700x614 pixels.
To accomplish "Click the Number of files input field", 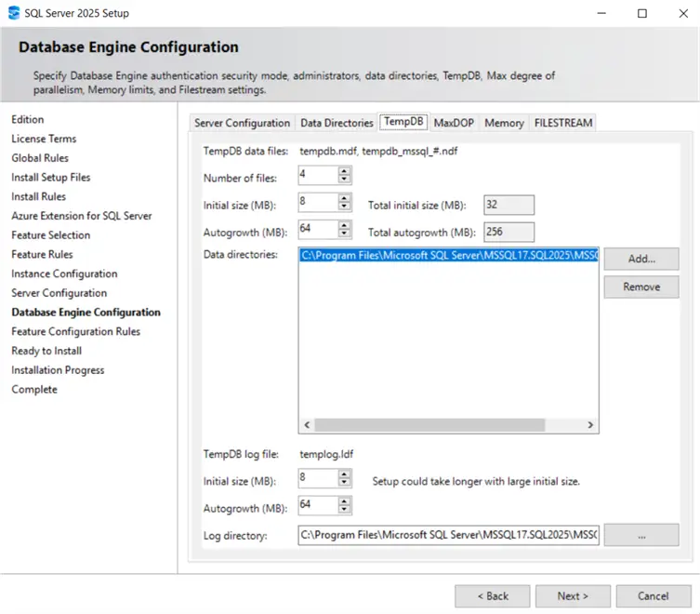I will point(318,175).
